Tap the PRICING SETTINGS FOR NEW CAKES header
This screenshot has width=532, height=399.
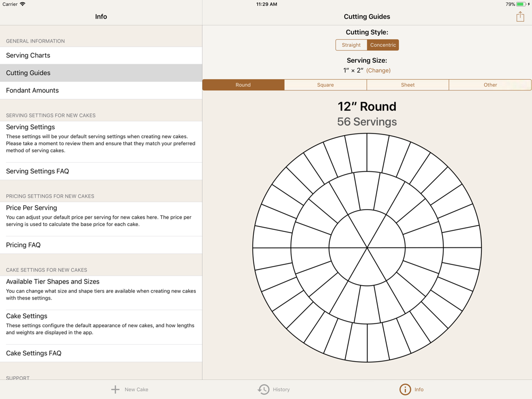[50, 196]
